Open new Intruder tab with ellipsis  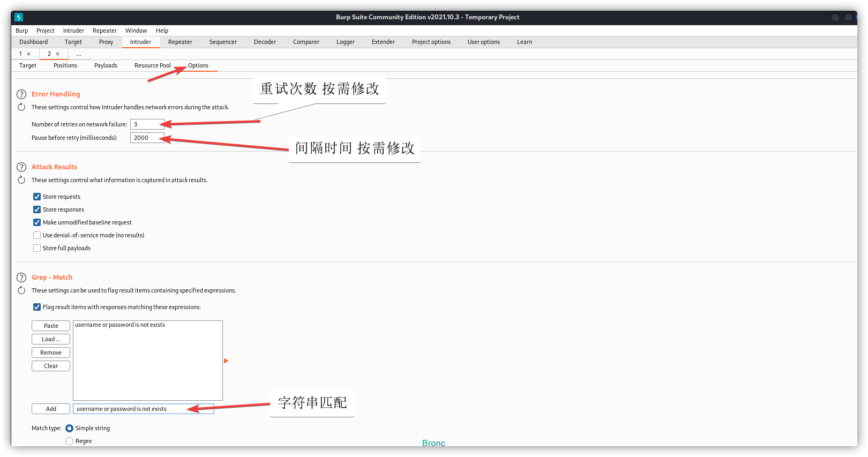click(79, 54)
